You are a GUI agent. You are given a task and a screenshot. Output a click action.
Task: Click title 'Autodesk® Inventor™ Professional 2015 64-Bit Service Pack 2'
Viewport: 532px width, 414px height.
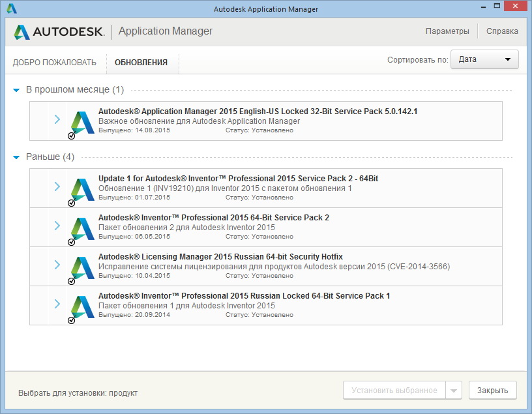pyautogui.click(x=214, y=218)
